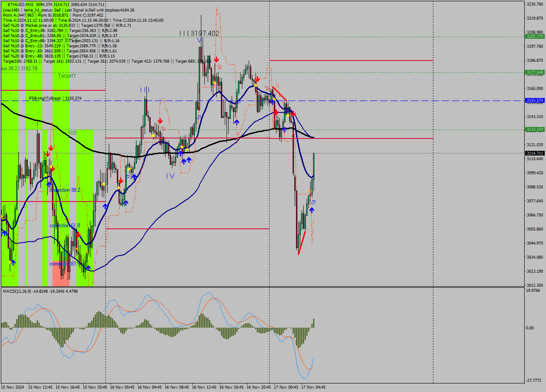Click the green 3177.548 price tag

click(x=534, y=72)
